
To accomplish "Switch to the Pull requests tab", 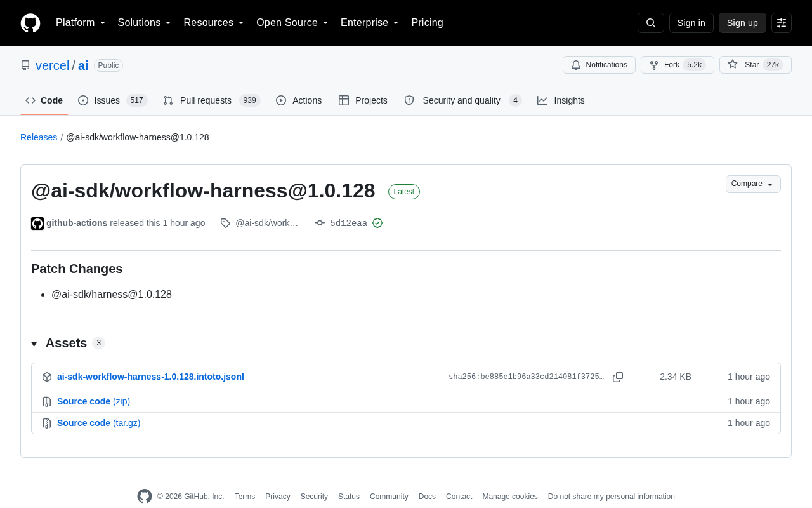I will 211,100.
